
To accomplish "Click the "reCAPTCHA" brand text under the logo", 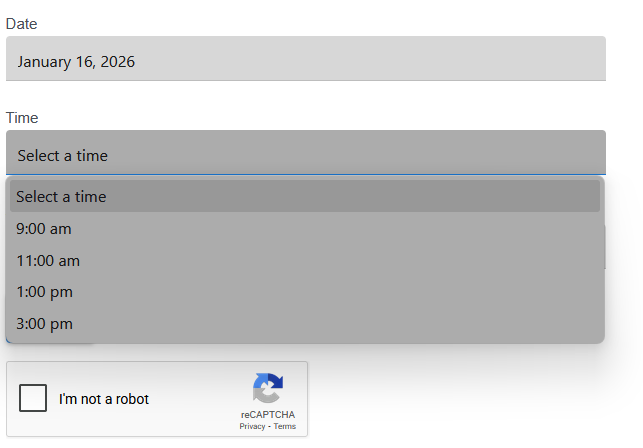I will click(268, 414).
